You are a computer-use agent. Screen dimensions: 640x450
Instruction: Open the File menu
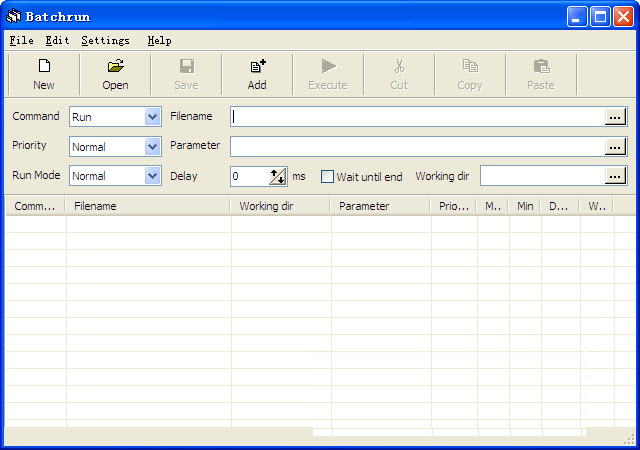[21, 41]
